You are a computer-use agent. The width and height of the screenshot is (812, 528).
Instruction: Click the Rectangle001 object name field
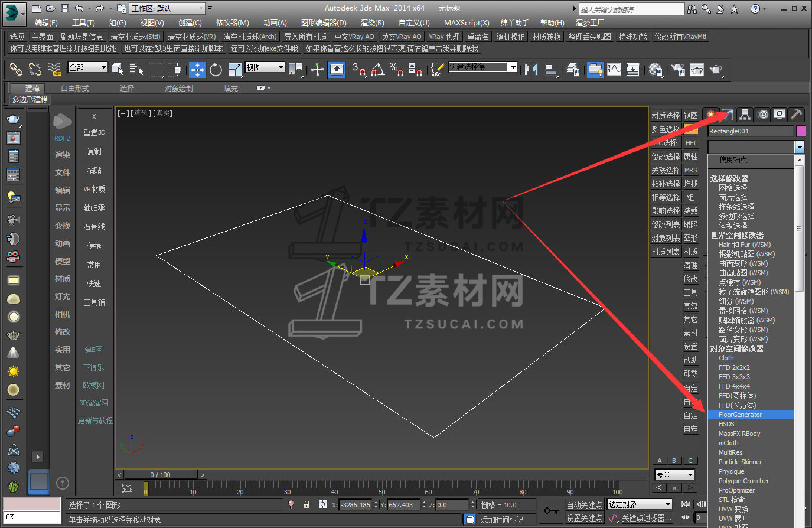pyautogui.click(x=750, y=131)
